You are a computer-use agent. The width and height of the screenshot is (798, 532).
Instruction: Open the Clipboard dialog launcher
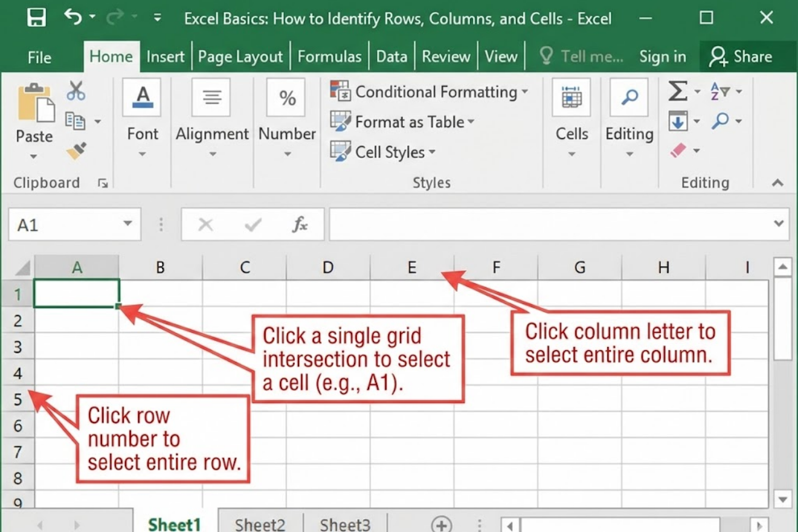point(102,182)
